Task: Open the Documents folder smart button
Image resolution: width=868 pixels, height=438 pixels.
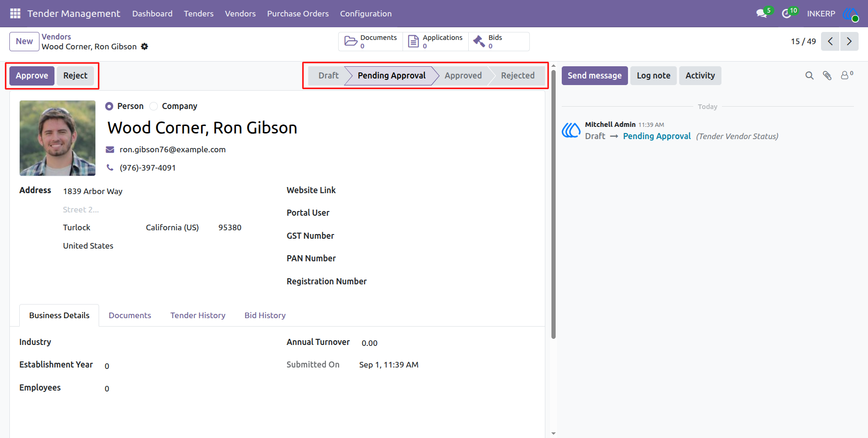Action: coord(371,41)
